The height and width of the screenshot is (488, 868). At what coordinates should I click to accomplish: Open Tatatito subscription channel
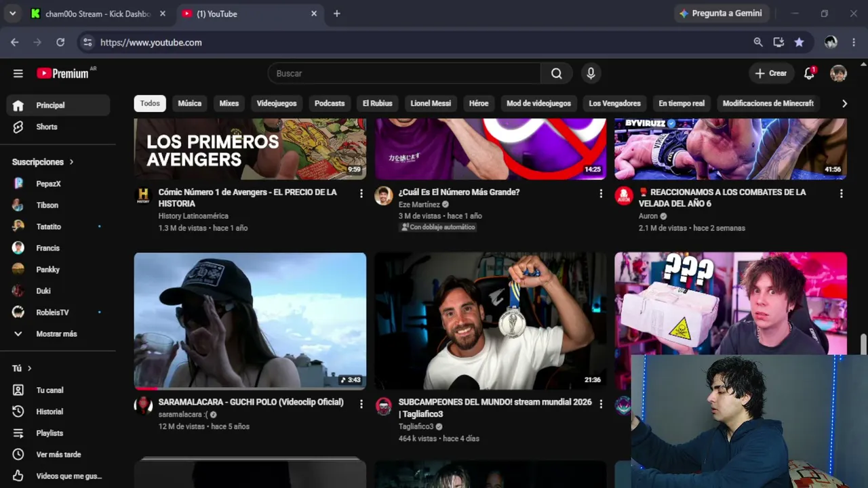coord(58,226)
